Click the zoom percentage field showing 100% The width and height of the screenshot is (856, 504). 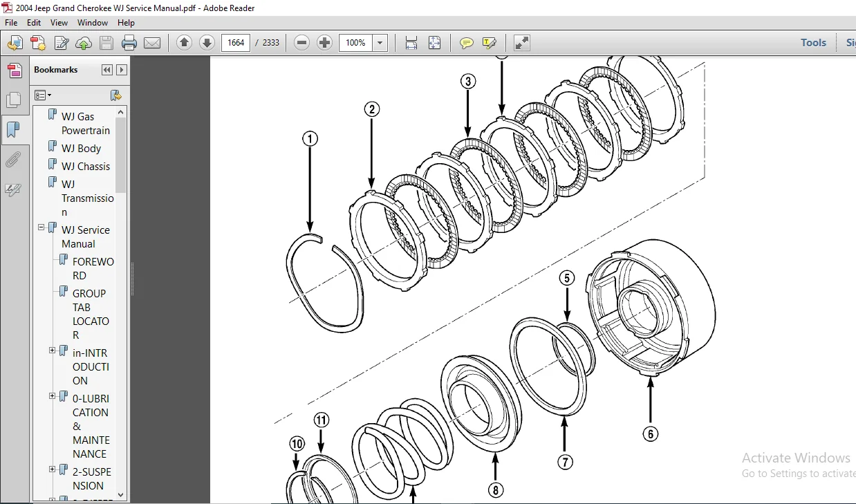[x=355, y=43]
